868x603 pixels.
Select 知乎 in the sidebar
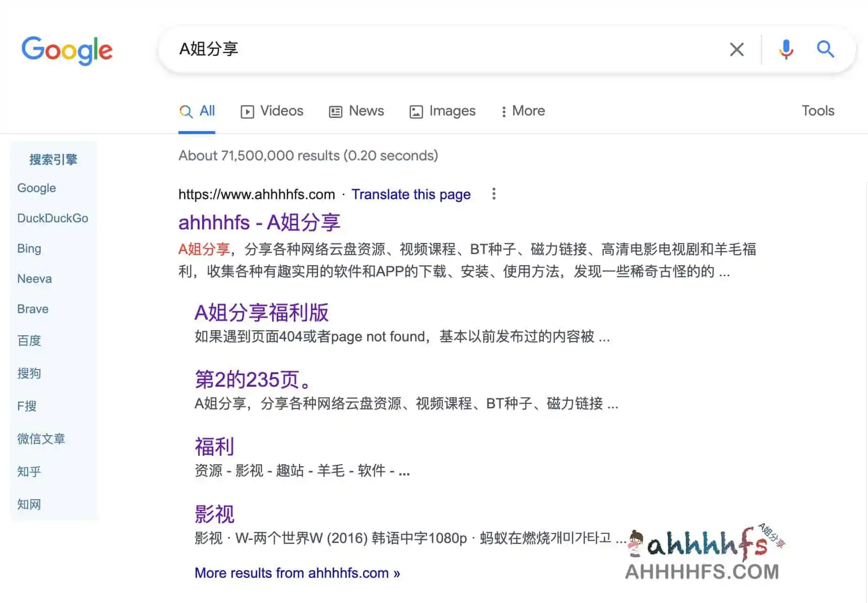pyautogui.click(x=29, y=471)
